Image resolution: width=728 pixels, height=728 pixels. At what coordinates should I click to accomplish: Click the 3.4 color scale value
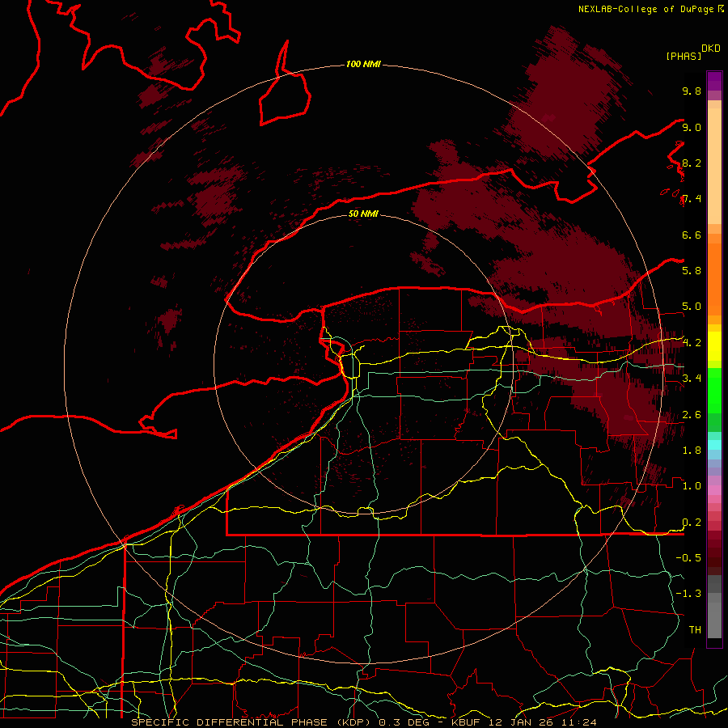692,378
